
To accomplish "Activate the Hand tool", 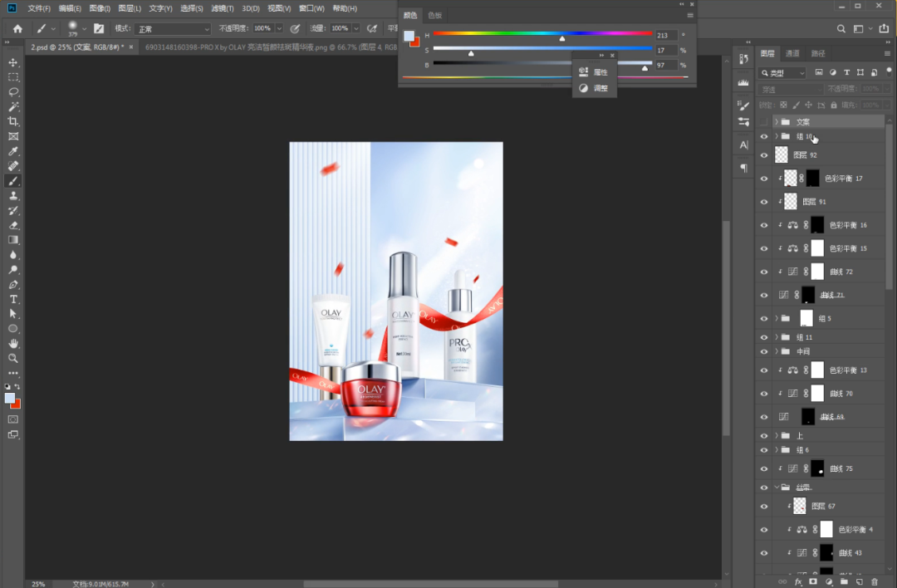I will point(13,343).
